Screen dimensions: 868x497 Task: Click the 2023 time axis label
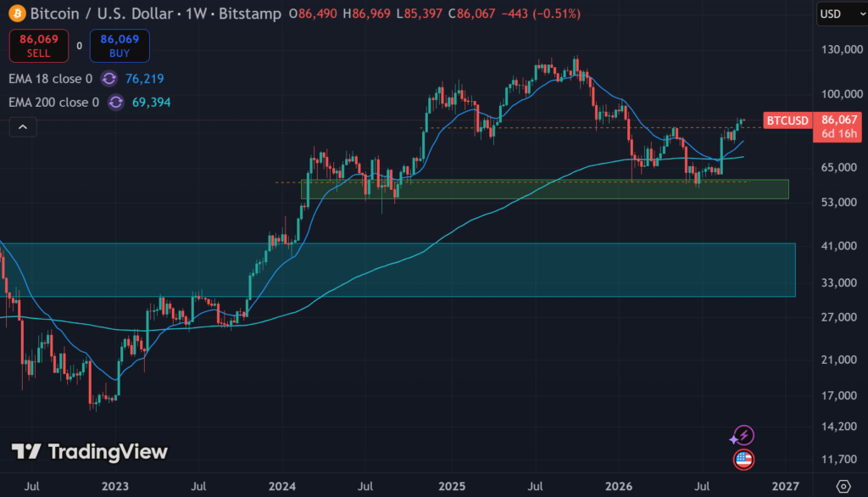tap(115, 487)
